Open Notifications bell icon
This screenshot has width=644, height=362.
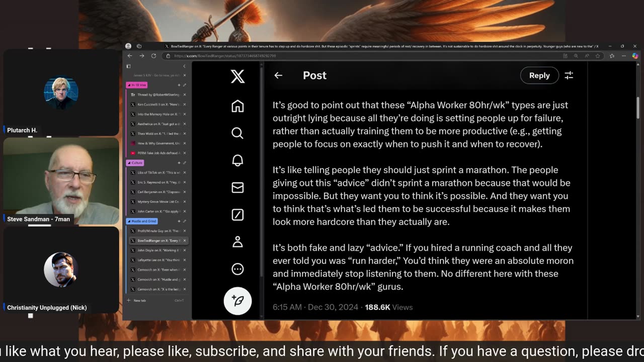237,160
